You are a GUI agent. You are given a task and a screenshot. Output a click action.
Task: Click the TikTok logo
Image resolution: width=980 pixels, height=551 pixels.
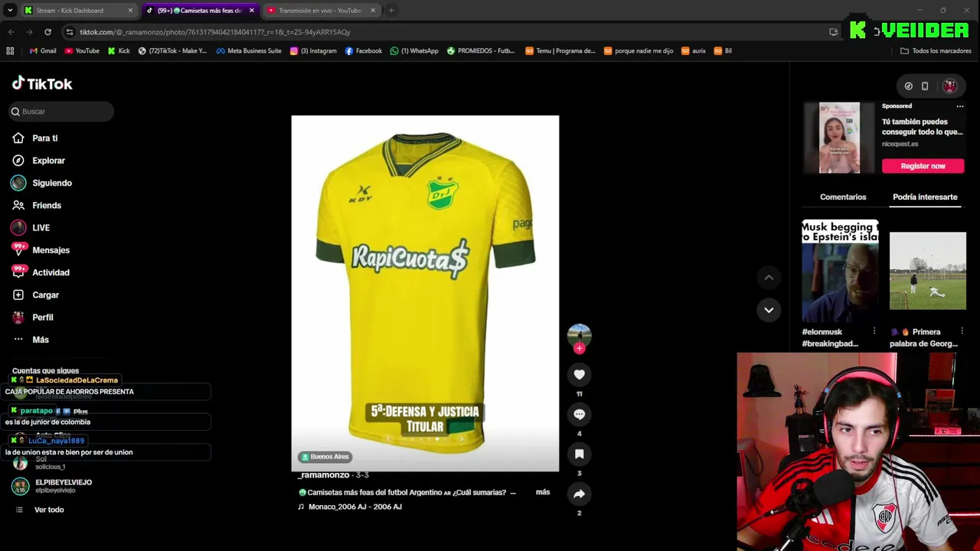42,83
